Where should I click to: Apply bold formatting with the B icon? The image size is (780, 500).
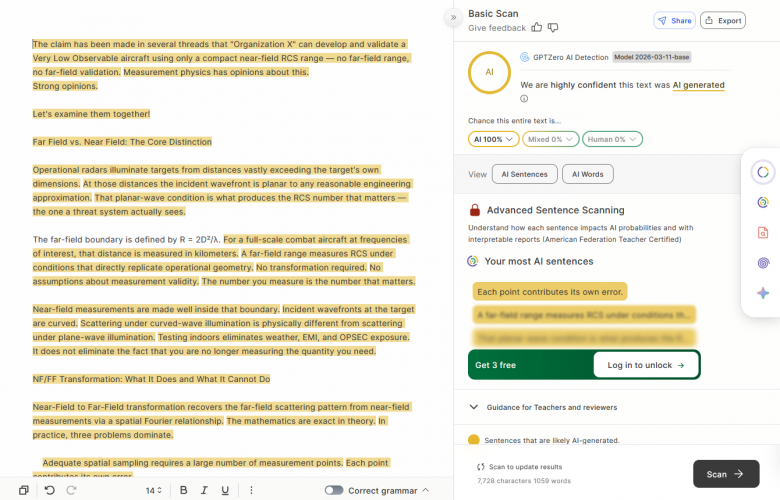point(183,490)
